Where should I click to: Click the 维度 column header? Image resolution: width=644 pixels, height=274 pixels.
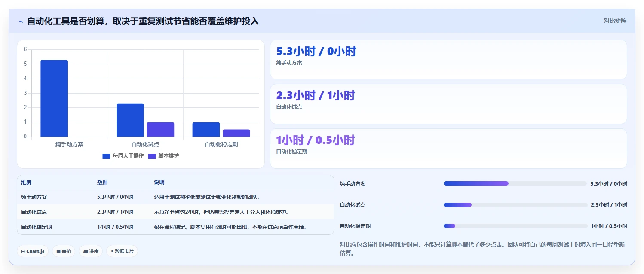tap(26, 183)
